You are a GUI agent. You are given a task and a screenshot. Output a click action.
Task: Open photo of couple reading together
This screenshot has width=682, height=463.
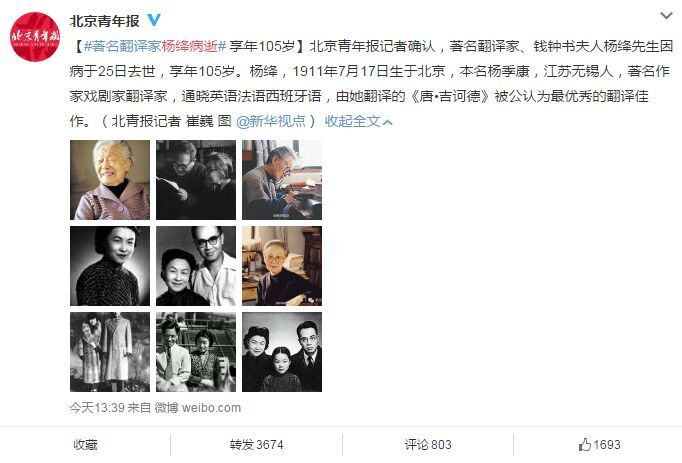196,180
